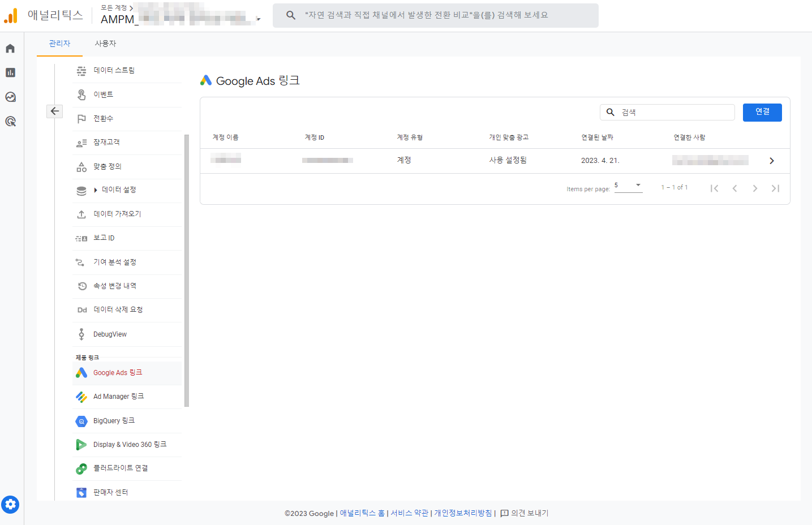Click the 계정 ID column header
Viewport: 812px width, 525px height.
tap(315, 137)
